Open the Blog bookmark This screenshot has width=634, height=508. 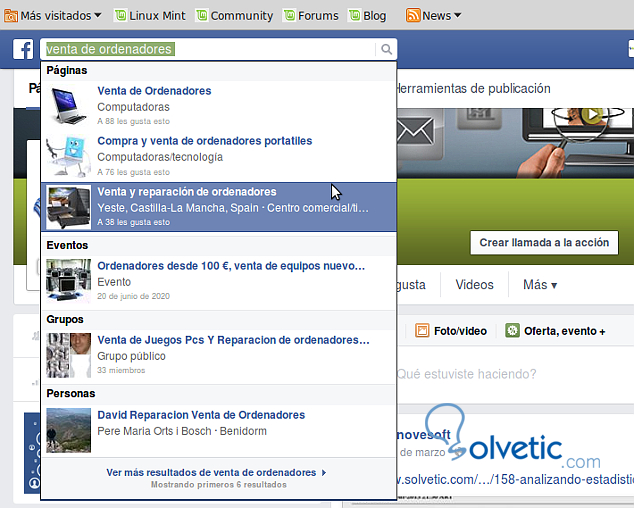[x=368, y=16]
